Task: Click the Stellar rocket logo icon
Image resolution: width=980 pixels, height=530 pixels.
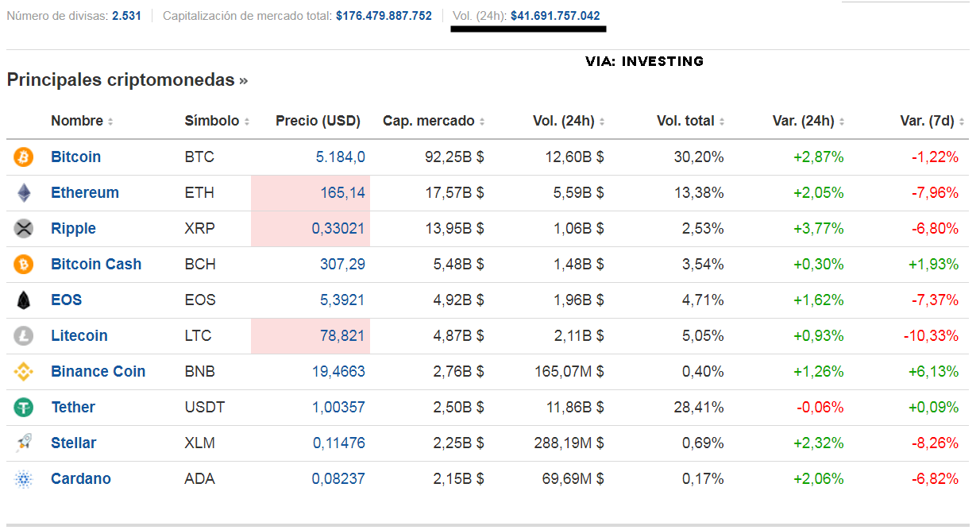Action: coord(24,443)
